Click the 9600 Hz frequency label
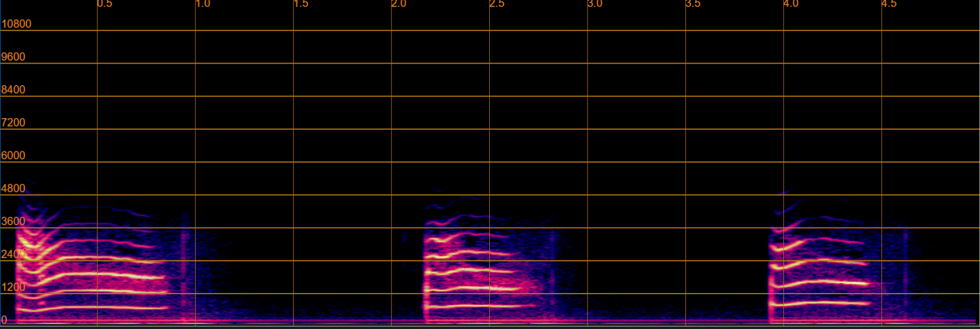 [x=13, y=57]
